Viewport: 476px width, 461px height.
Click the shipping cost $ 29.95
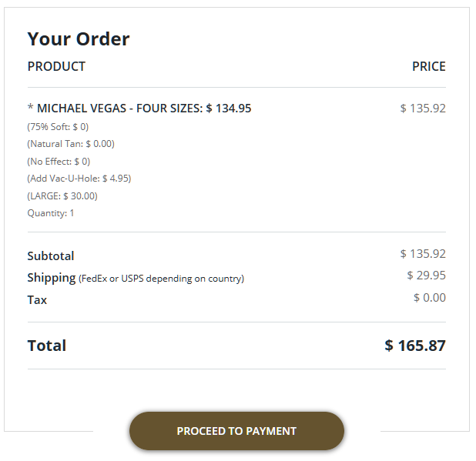(x=426, y=276)
